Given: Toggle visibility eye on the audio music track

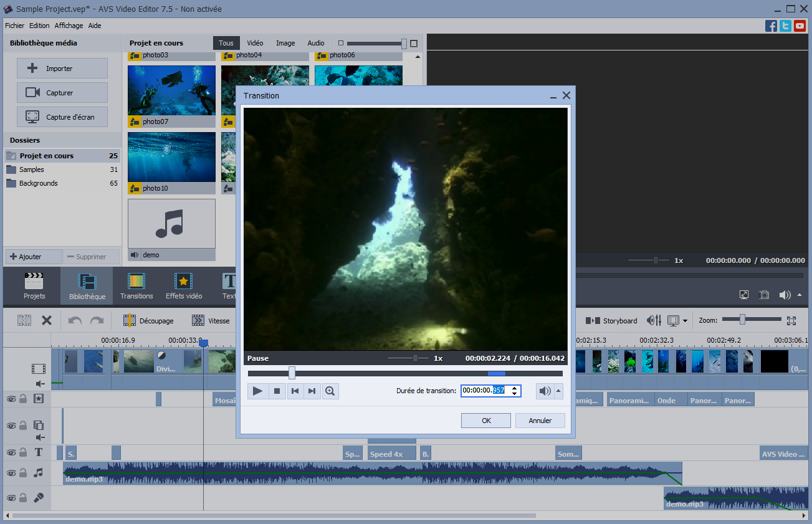Looking at the screenshot, I should click(11, 474).
